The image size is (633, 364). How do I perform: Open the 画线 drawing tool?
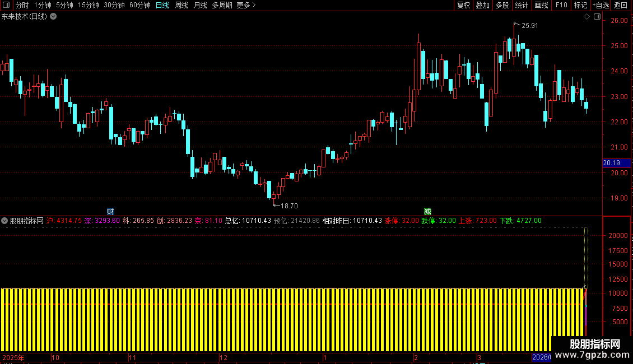pos(541,5)
